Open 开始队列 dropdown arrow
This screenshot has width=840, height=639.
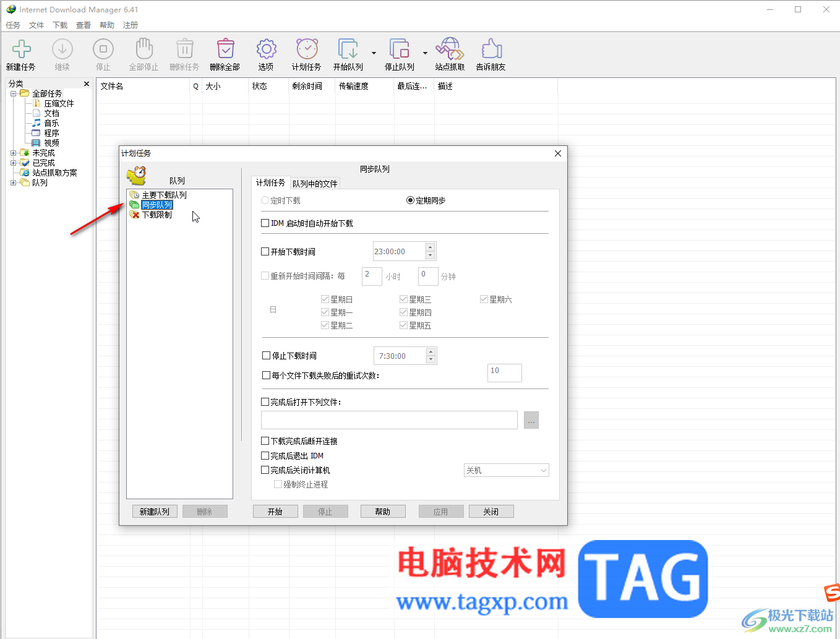(x=374, y=53)
